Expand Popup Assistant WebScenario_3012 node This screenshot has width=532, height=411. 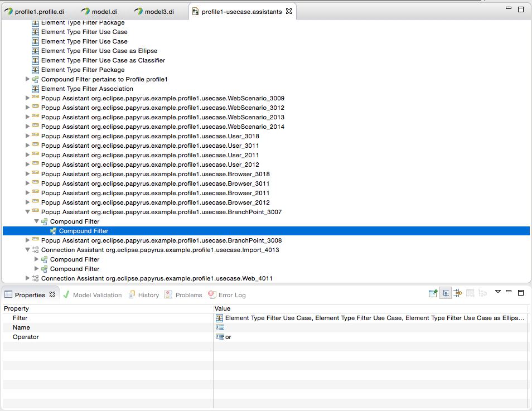27,108
